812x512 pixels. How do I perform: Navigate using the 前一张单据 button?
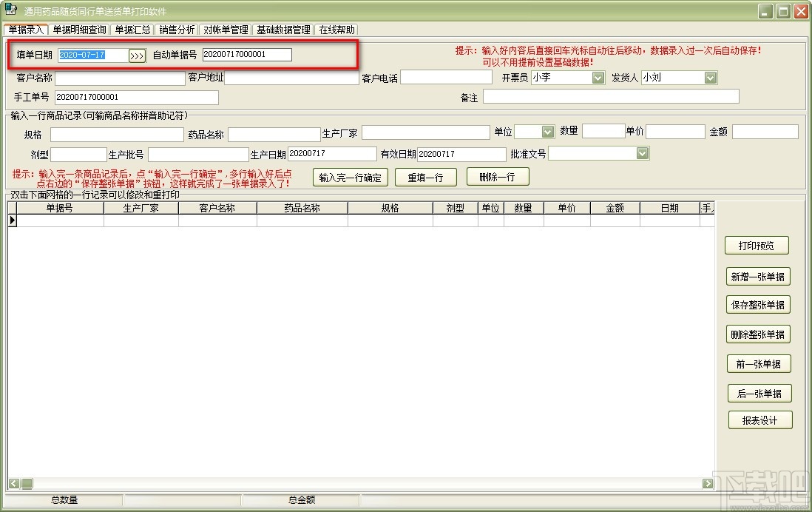[x=758, y=363]
